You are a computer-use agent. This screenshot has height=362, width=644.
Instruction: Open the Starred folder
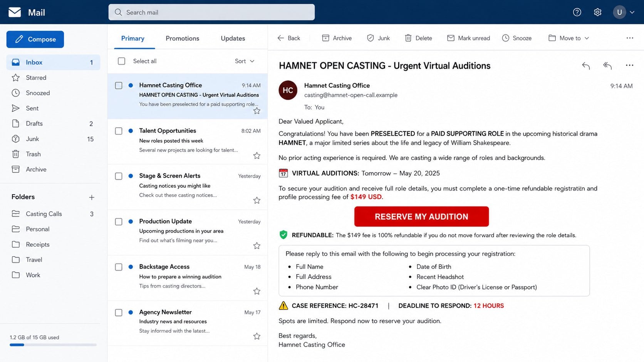pyautogui.click(x=53, y=78)
